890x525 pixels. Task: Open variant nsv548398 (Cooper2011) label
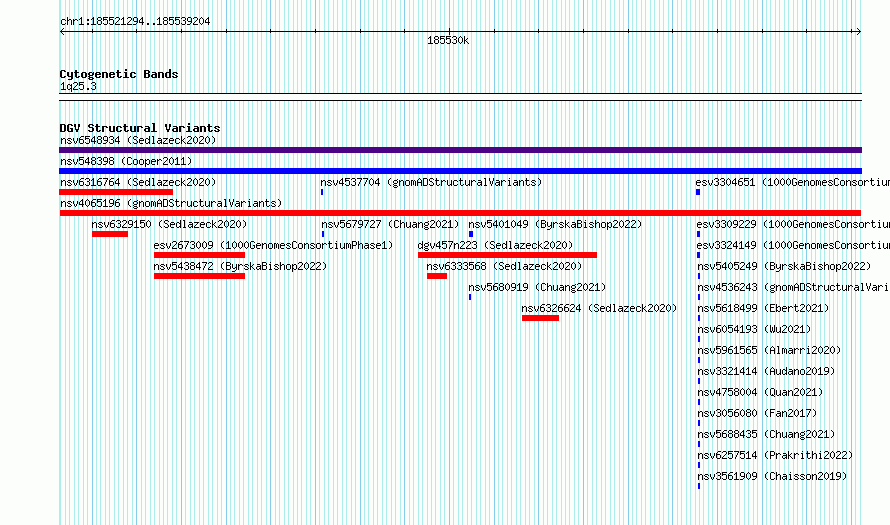[126, 161]
